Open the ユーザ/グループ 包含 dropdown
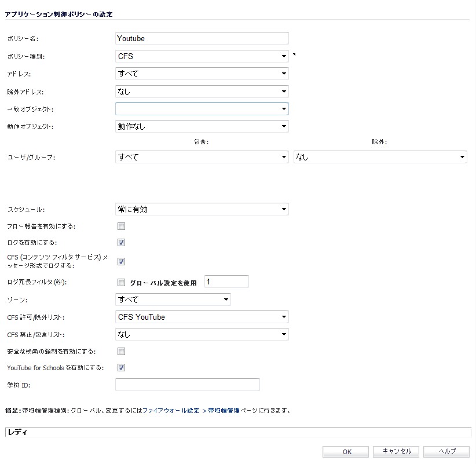Image resolution: width=476 pixels, height=464 pixels. pyautogui.click(x=202, y=157)
